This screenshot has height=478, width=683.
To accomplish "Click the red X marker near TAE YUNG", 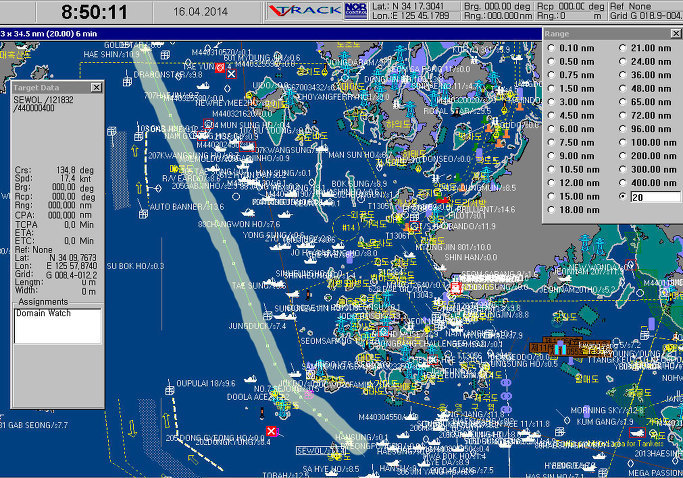I will (x=231, y=72).
